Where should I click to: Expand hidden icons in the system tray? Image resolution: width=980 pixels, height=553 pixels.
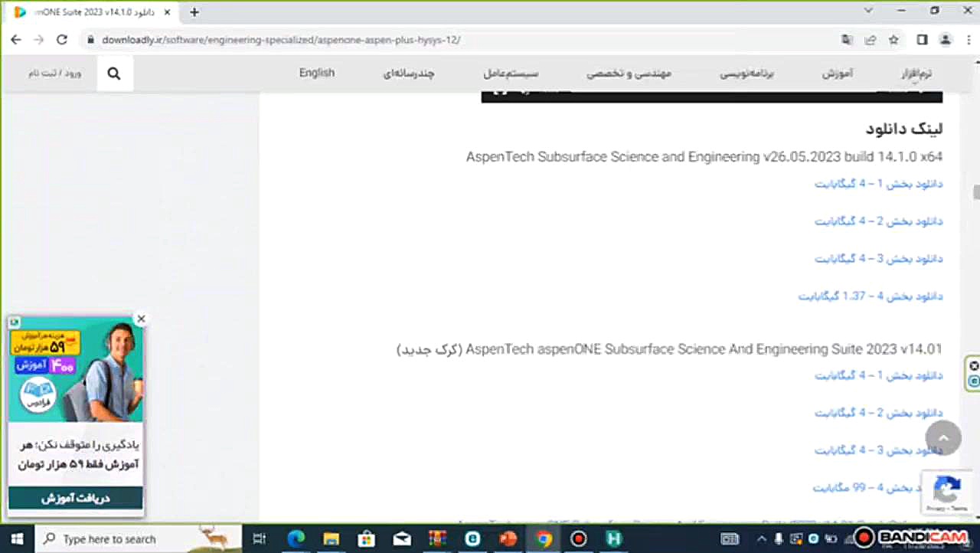[762, 538]
